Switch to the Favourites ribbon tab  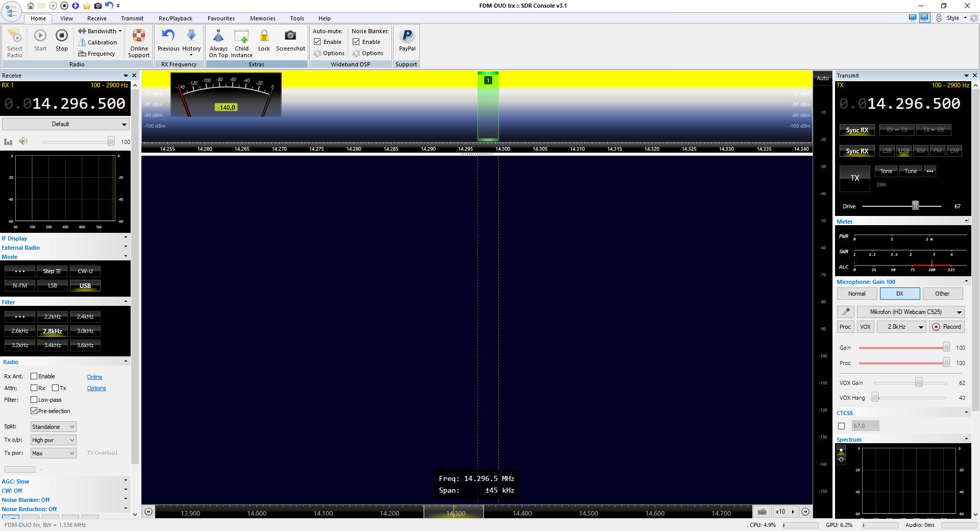221,18
